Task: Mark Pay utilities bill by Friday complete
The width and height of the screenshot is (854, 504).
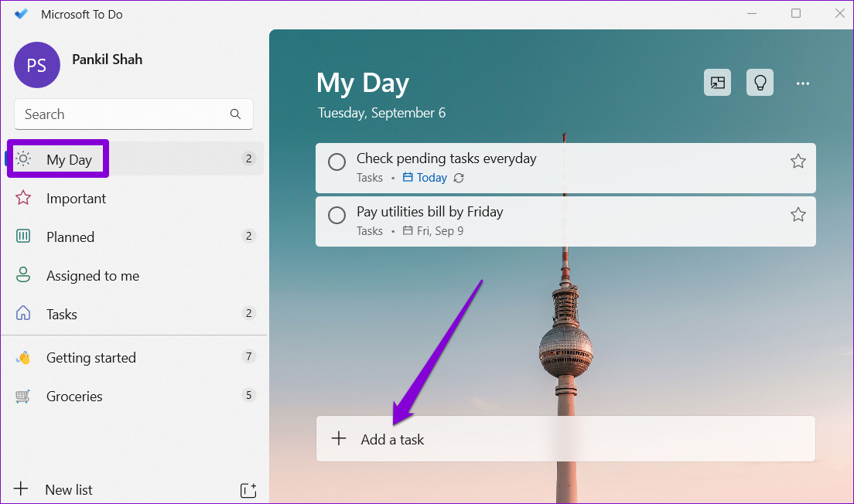Action: pos(336,215)
